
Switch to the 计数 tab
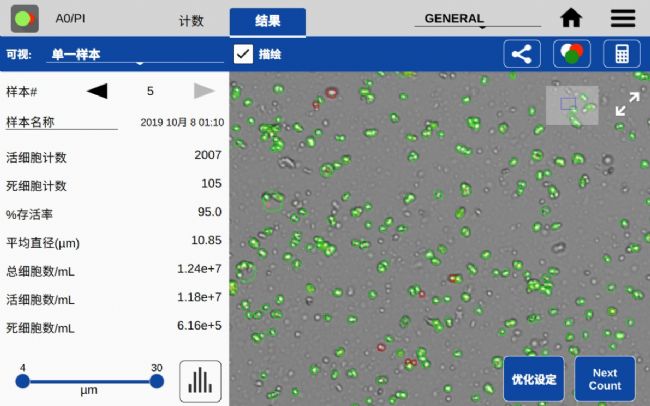(190, 20)
